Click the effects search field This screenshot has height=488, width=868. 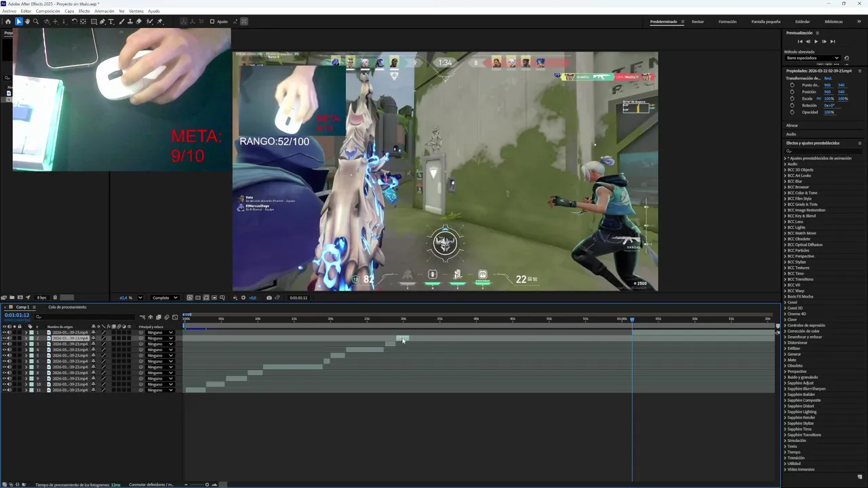pyautogui.click(x=823, y=150)
